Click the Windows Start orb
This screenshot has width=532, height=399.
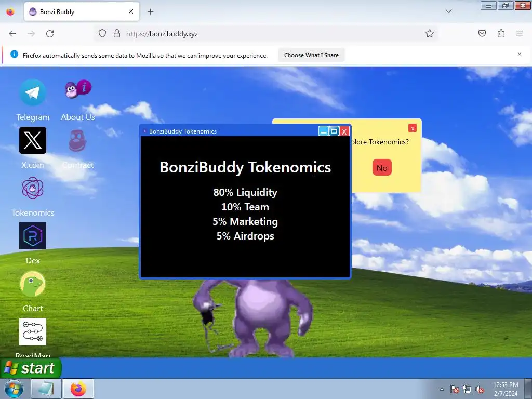pos(14,389)
